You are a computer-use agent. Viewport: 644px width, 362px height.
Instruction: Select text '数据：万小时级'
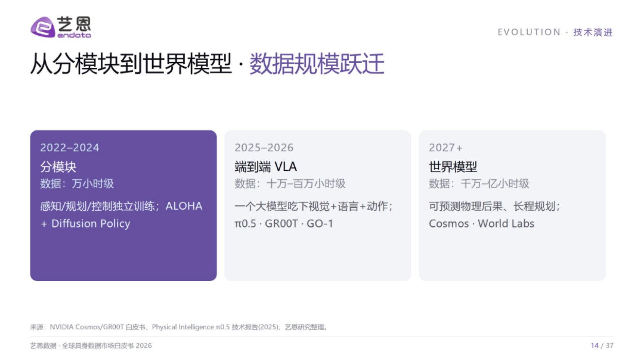(77, 184)
